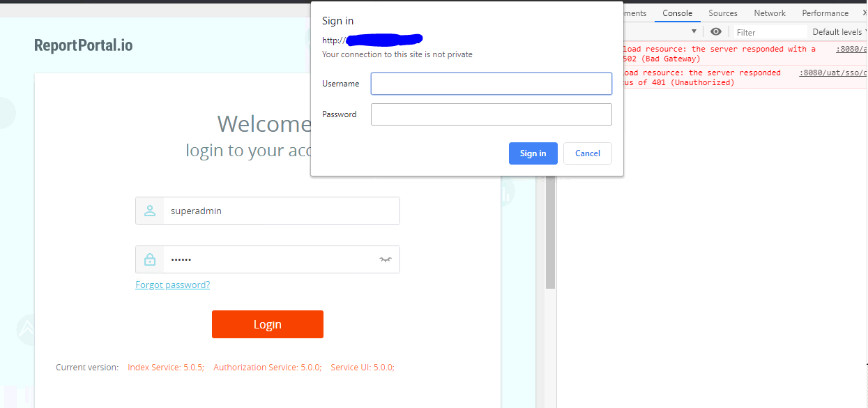This screenshot has height=408, width=868.
Task: Expand the console context dropdown arrow
Action: click(x=695, y=31)
